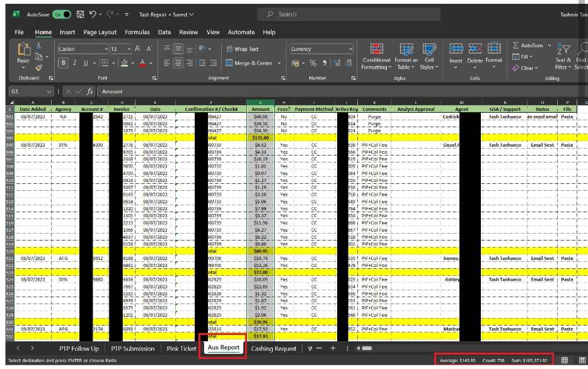Open the Formulas ribbon tab
The image size is (588, 369).
tap(137, 32)
